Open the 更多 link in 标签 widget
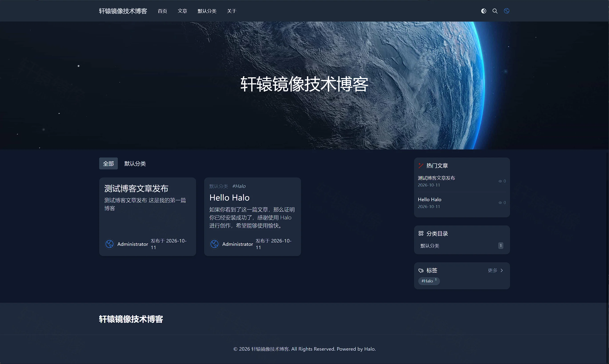This screenshot has width=609, height=364. 492,271
